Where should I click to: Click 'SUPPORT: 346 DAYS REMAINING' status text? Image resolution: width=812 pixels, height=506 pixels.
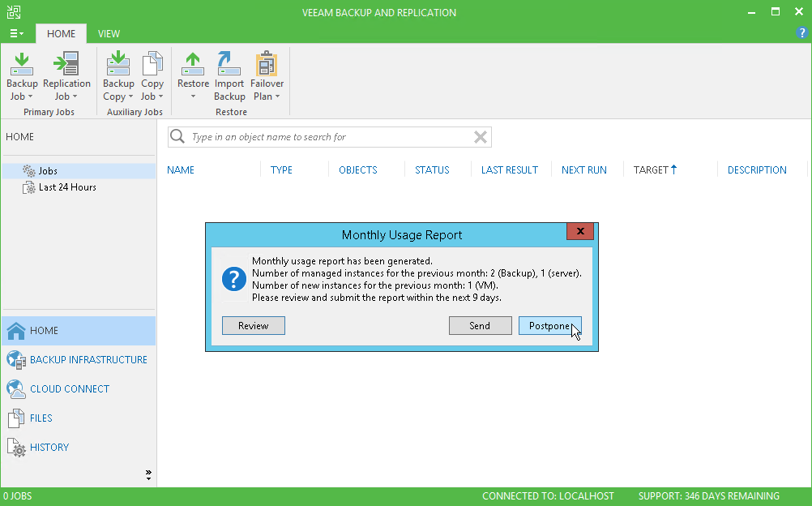[708, 496]
